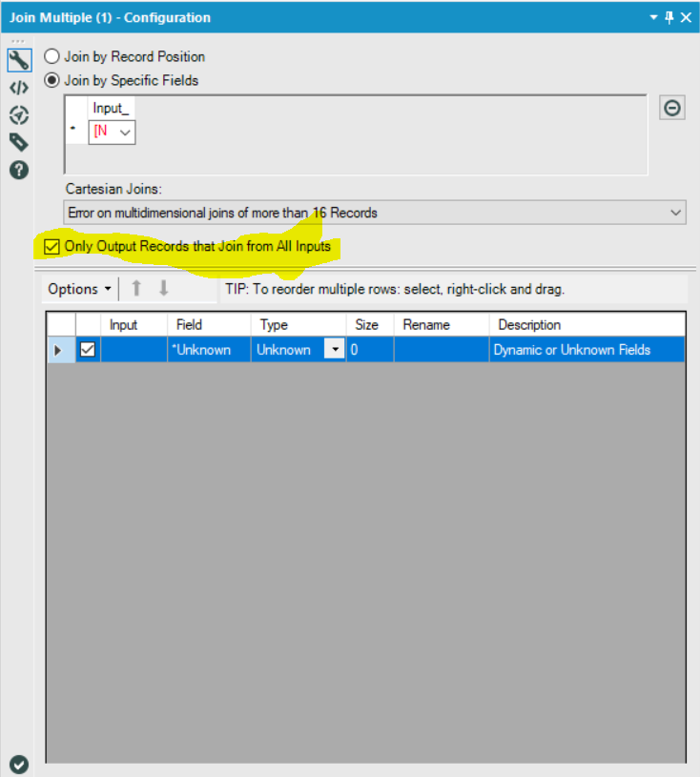700x777 pixels.
Task: Click the empty Rename cell of *Unknown row
Action: [x=442, y=350]
